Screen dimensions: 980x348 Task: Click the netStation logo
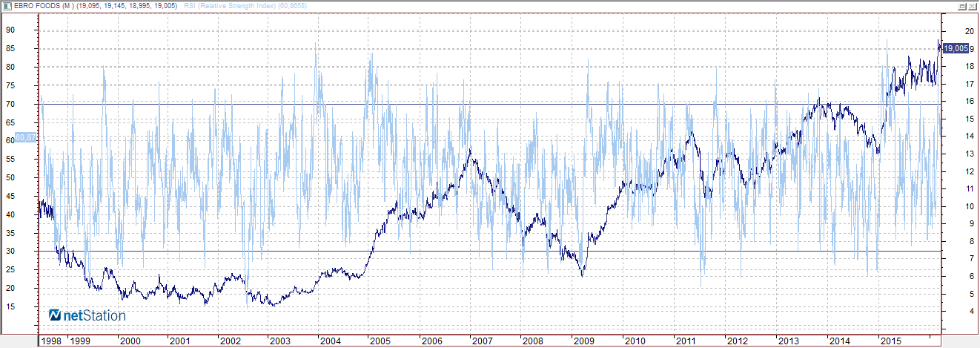pyautogui.click(x=87, y=315)
